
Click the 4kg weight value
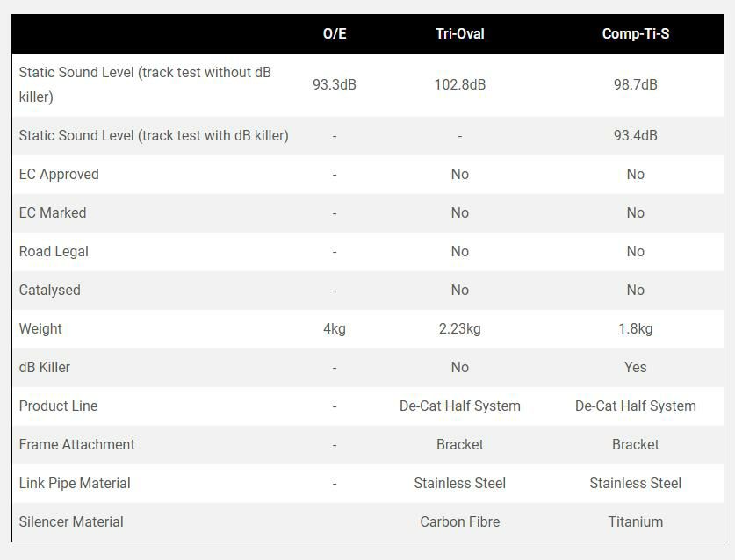335,329
